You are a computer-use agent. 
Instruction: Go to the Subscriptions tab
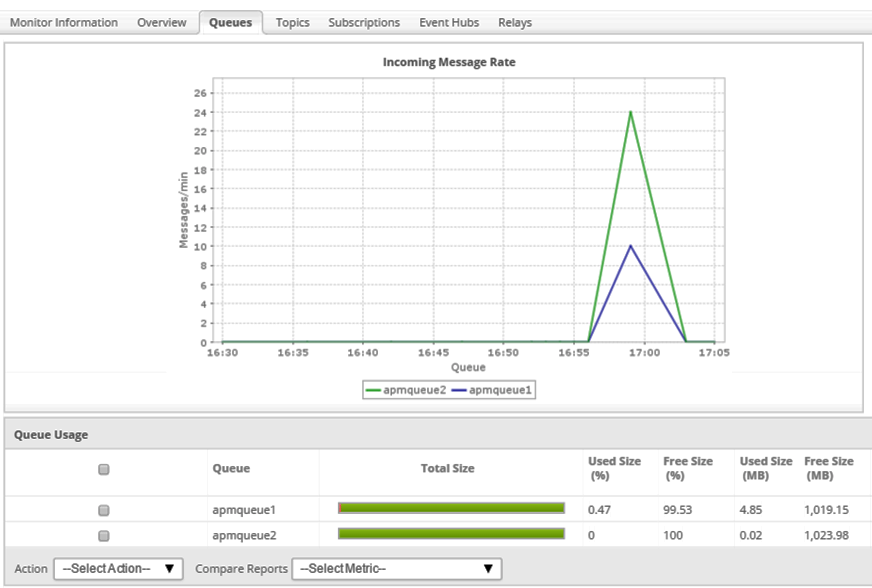click(x=364, y=23)
